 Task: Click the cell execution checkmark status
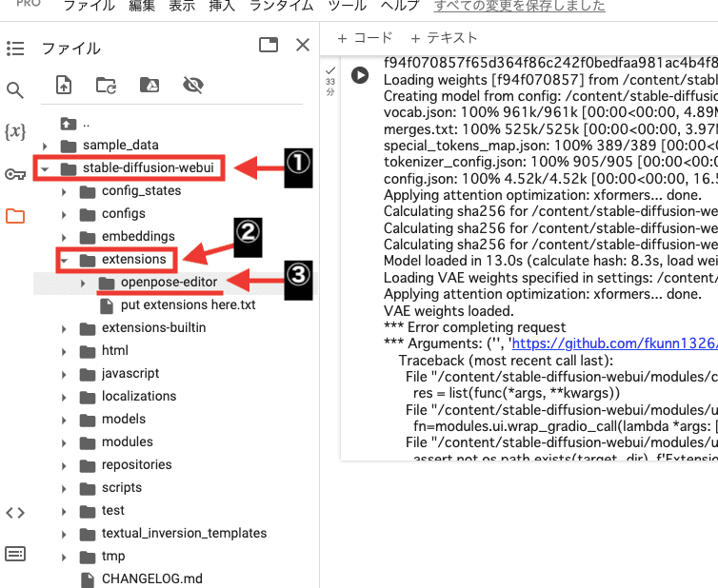330,70
